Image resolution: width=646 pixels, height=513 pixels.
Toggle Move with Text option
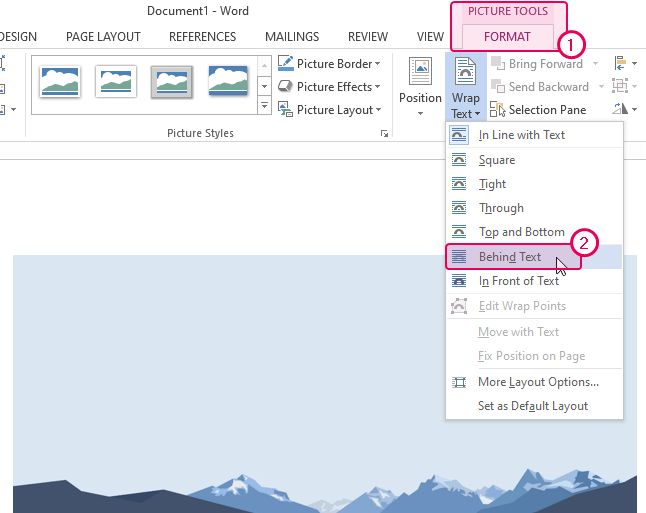pyautogui.click(x=518, y=332)
